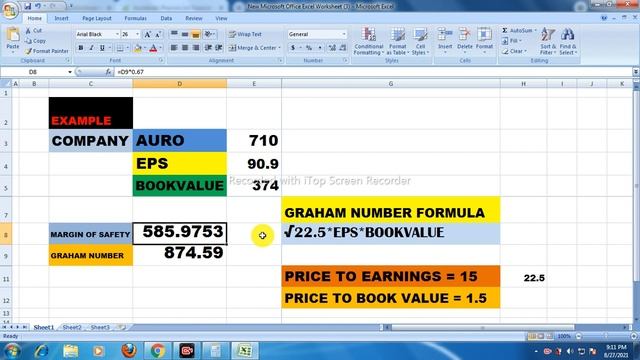
Task: Click AutoSum
Action: 516,31
